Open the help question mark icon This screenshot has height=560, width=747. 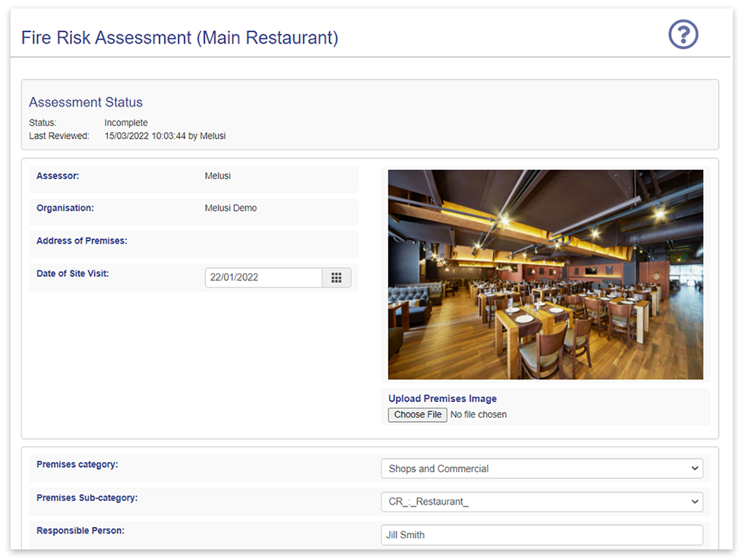(x=683, y=34)
